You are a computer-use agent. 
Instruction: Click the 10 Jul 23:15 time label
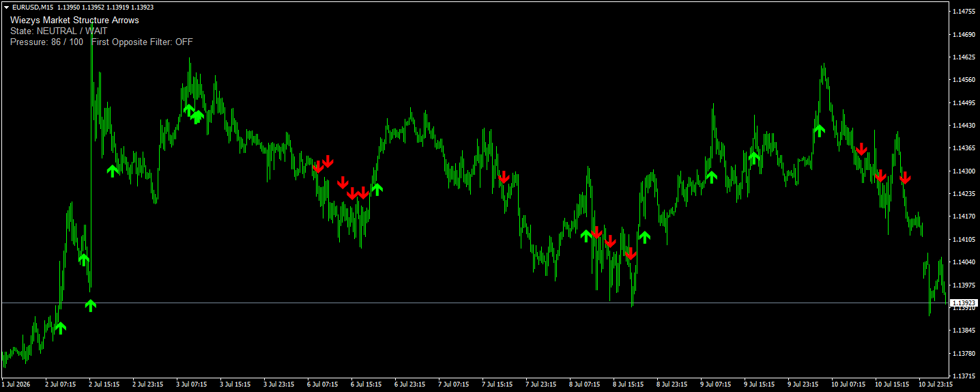click(936, 384)
